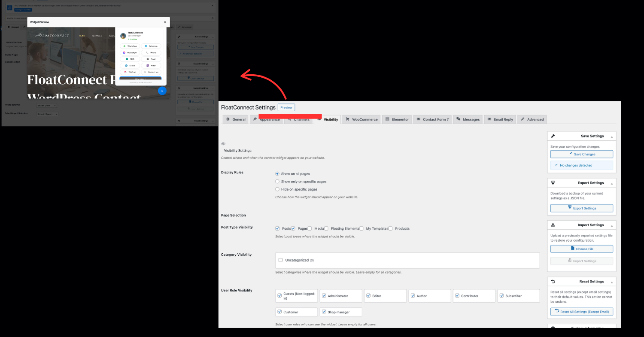Viewport: 644px width, 337px height.
Task: Click HOME in the preview site menu
Action: tap(82, 36)
